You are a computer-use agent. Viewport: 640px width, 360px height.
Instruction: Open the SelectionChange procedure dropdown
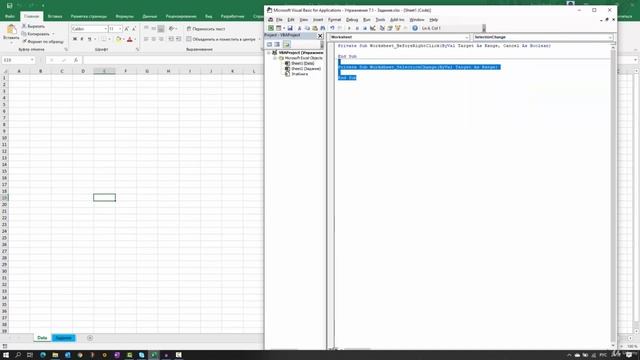coord(610,37)
